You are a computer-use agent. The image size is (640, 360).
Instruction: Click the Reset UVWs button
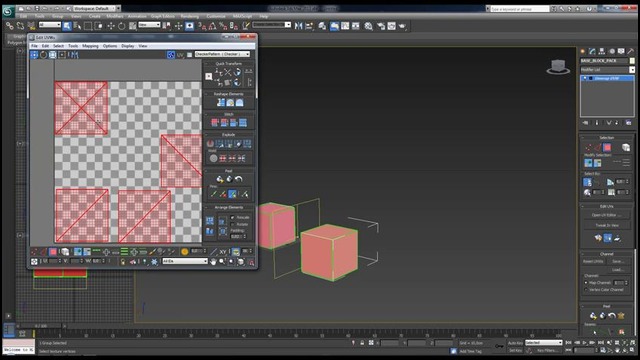point(593,261)
